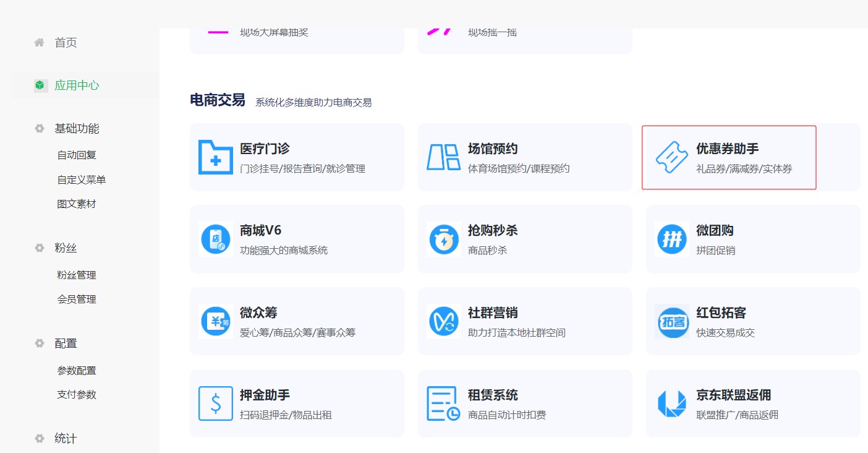Click the 体育场馆预约/课程预约 description
The image size is (868, 453).
(x=519, y=168)
